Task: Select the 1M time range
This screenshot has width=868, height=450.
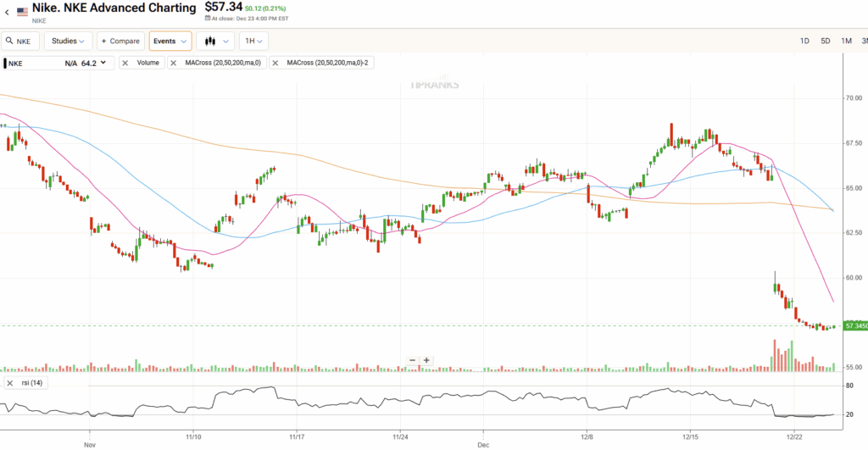Action: pos(846,41)
